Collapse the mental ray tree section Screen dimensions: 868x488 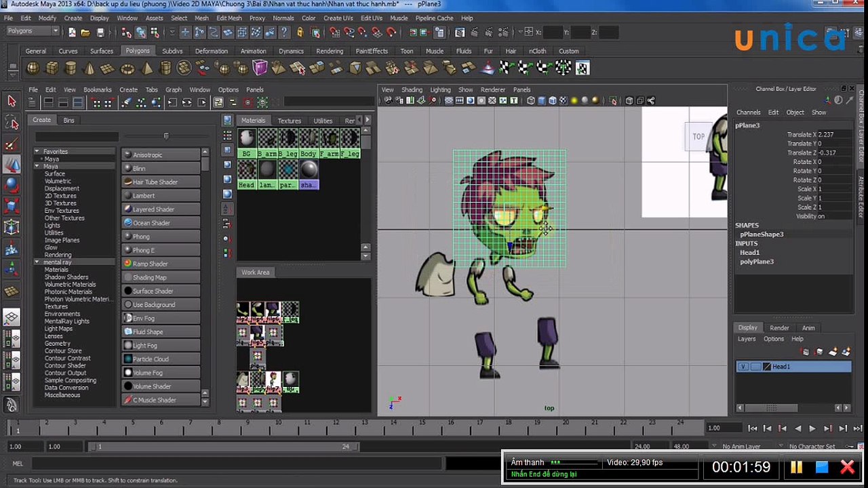pyautogui.click(x=37, y=262)
